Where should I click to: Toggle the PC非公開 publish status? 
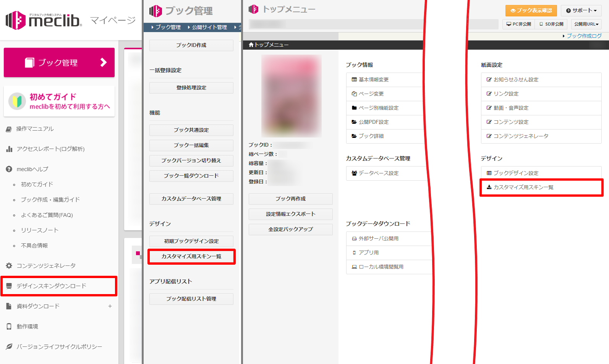click(x=518, y=24)
